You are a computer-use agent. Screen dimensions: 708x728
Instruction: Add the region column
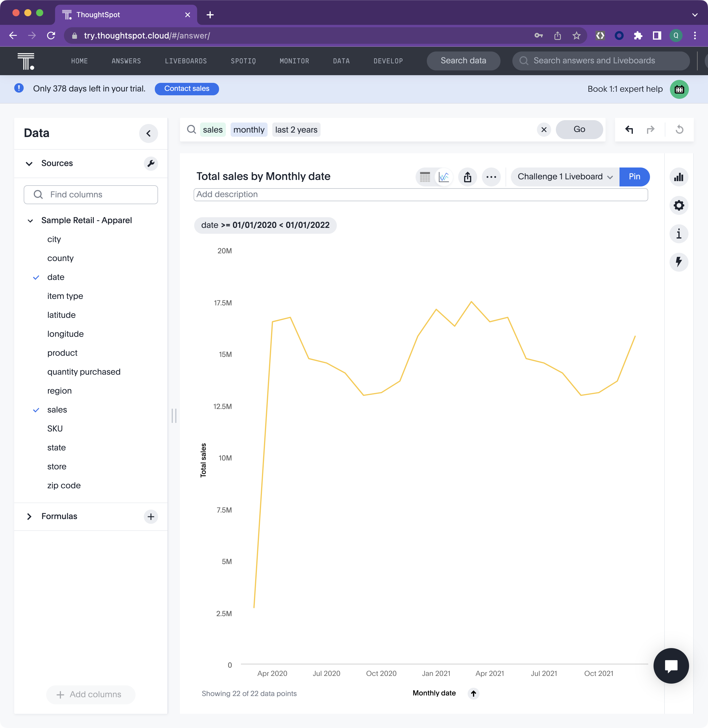point(59,391)
